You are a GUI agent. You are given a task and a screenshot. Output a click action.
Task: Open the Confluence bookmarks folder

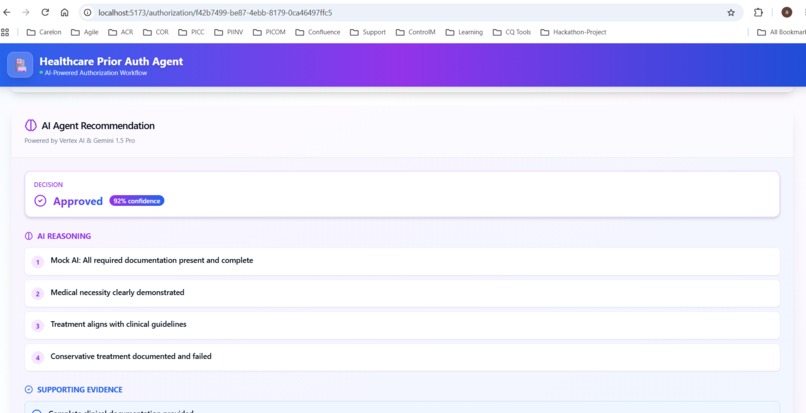318,32
